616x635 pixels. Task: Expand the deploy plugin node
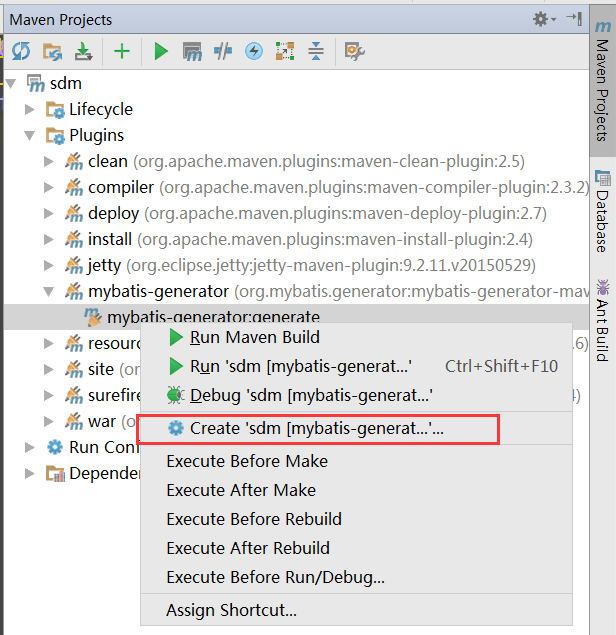coord(49,213)
